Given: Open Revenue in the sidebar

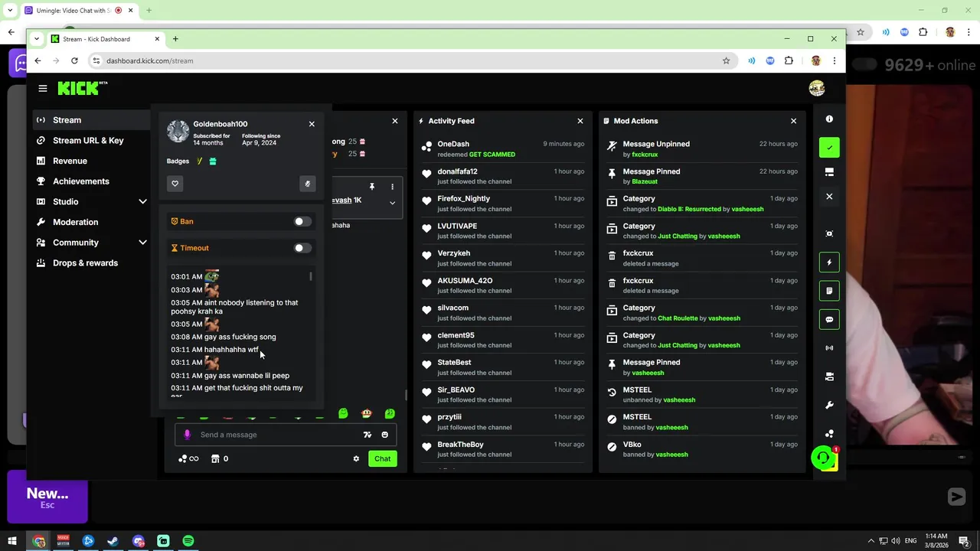Looking at the screenshot, I should click(x=92, y=161).
